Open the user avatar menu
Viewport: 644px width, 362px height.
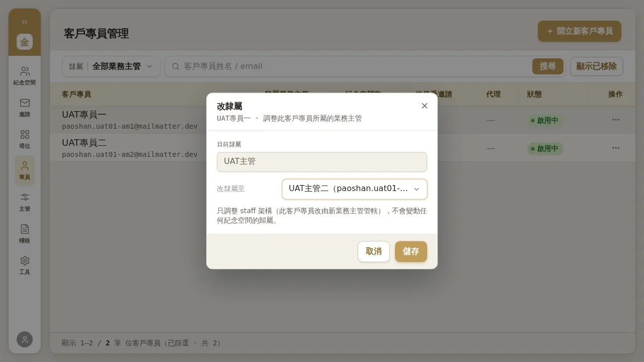pos(25,339)
